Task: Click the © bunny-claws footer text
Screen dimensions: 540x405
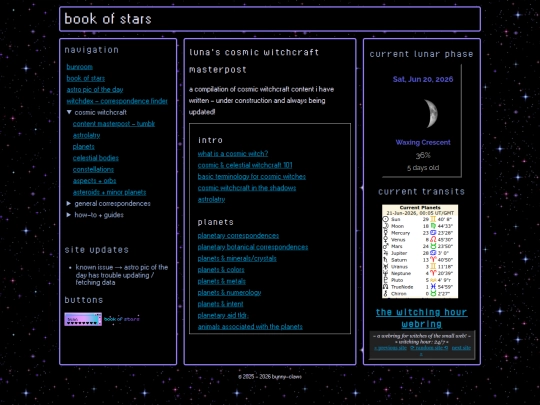Action: 270,377
